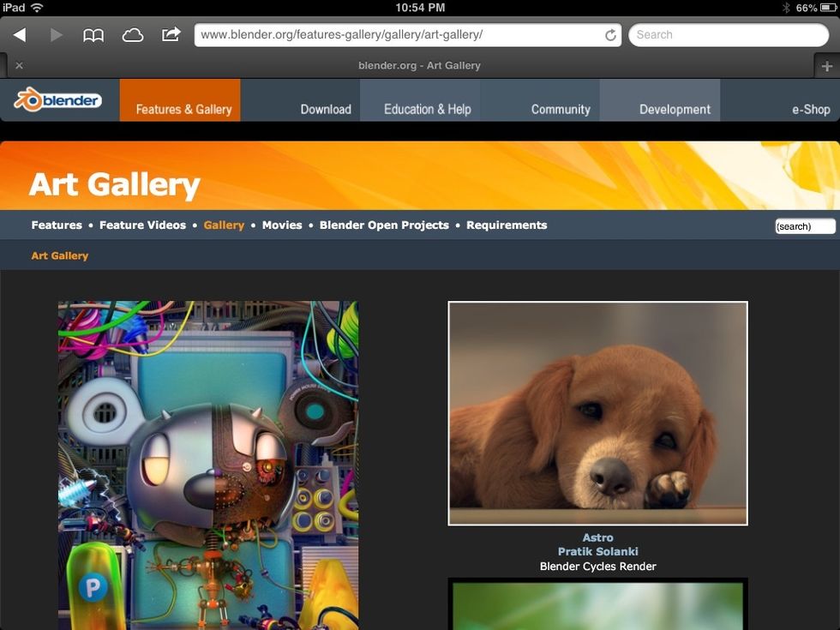Tap the Safari back arrow

[19, 35]
